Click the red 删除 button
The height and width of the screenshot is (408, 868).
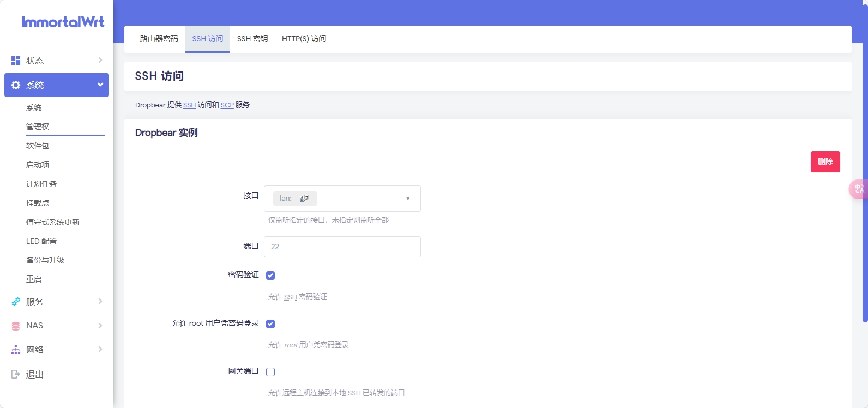pyautogui.click(x=825, y=161)
